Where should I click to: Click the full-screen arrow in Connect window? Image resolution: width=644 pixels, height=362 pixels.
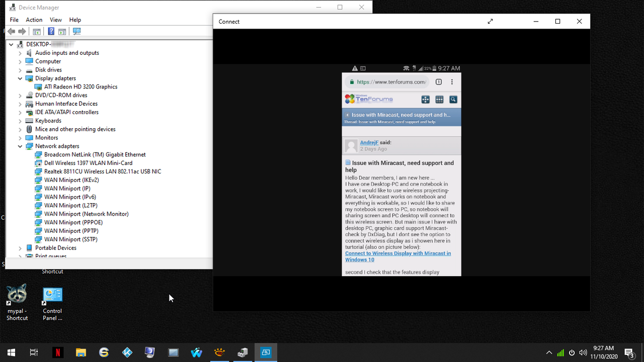491,21
